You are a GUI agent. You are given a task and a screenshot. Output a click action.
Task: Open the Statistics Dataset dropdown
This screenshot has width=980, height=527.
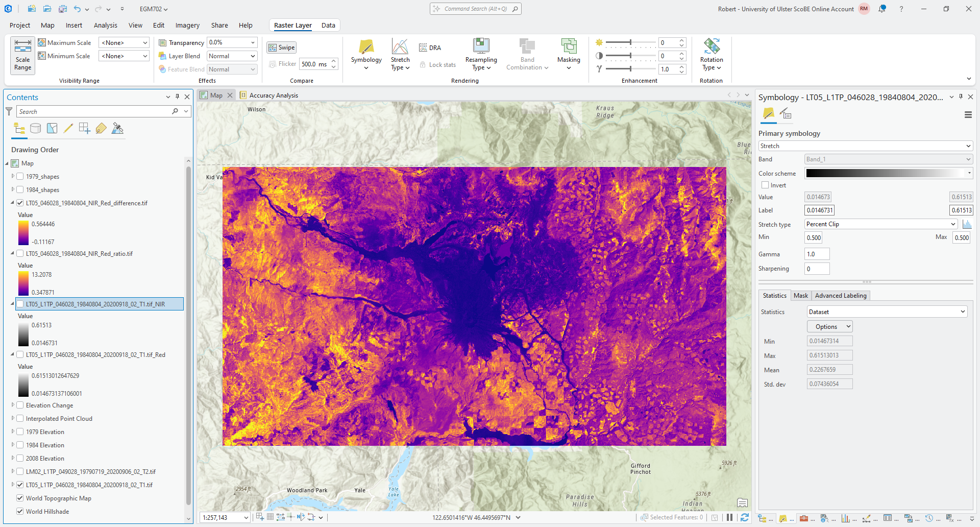[x=887, y=312]
